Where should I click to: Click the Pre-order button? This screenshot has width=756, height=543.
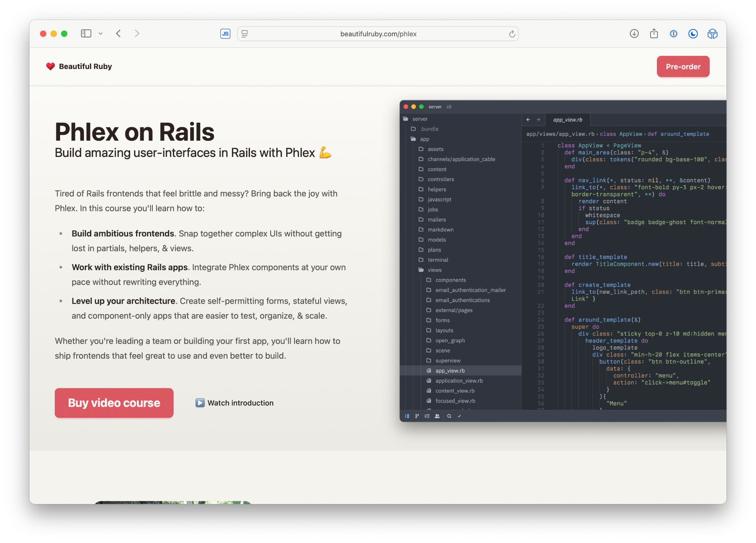pyautogui.click(x=683, y=67)
